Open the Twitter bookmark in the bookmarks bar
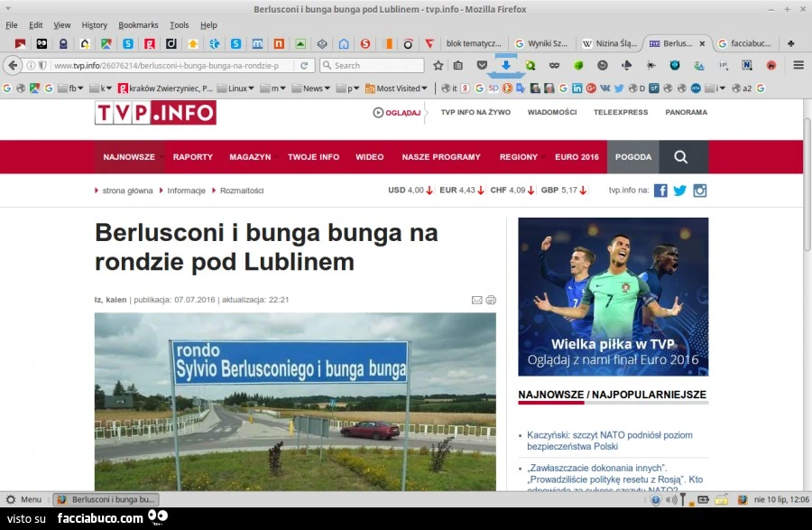This screenshot has width=812, height=530. (x=619, y=88)
